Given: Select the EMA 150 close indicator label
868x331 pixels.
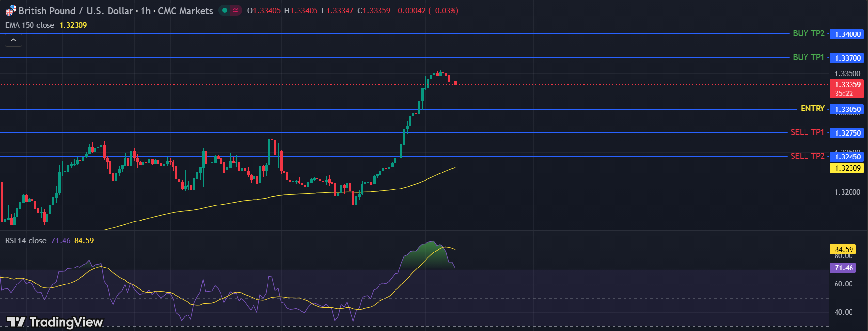Looking at the screenshot, I should [30, 25].
